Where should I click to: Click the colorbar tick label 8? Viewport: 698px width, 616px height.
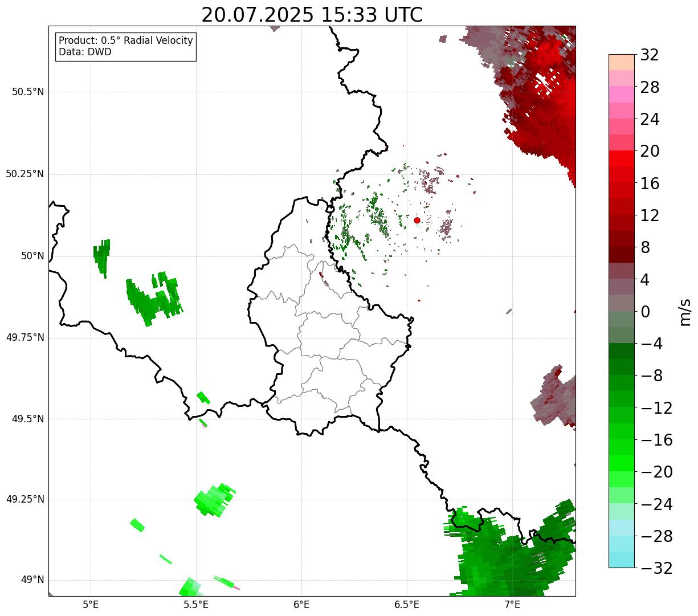click(645, 247)
